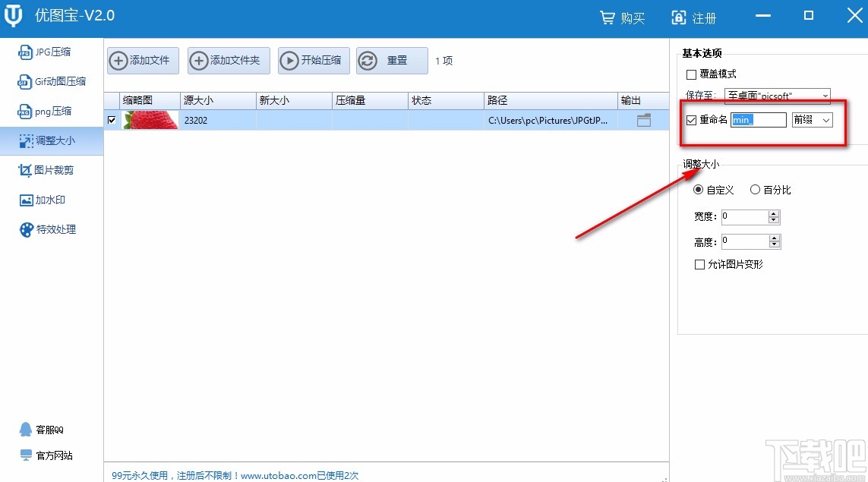The image size is (868, 482).
Task: Switch to Gif动图压缩 mode
Action: pyautogui.click(x=47, y=81)
